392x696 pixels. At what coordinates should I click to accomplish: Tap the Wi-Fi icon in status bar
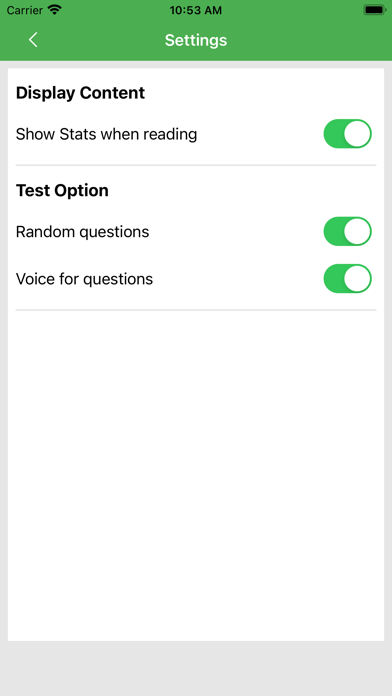(55, 10)
